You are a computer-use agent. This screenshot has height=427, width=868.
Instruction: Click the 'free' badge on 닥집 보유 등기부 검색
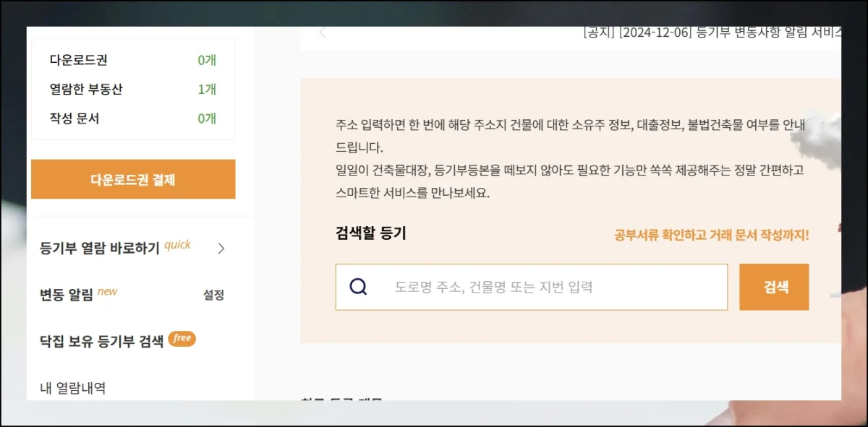tap(181, 338)
